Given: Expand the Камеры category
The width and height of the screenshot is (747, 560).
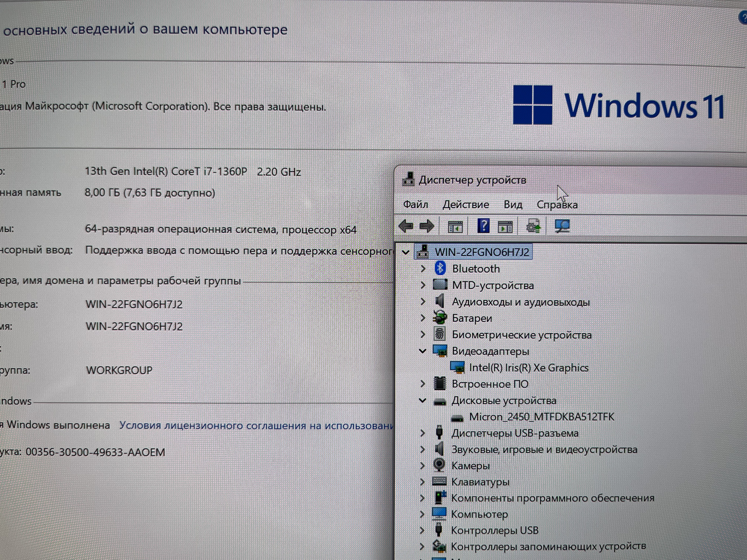Looking at the screenshot, I should coord(422,466).
